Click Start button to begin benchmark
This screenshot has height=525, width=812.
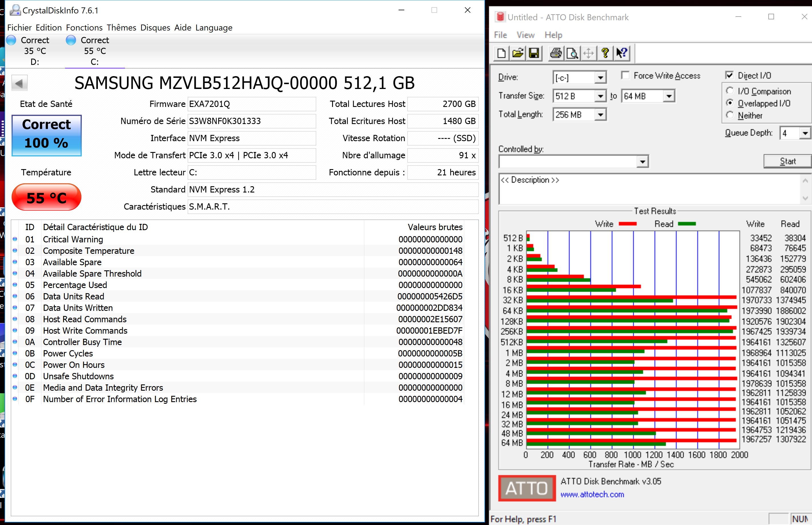[788, 160]
